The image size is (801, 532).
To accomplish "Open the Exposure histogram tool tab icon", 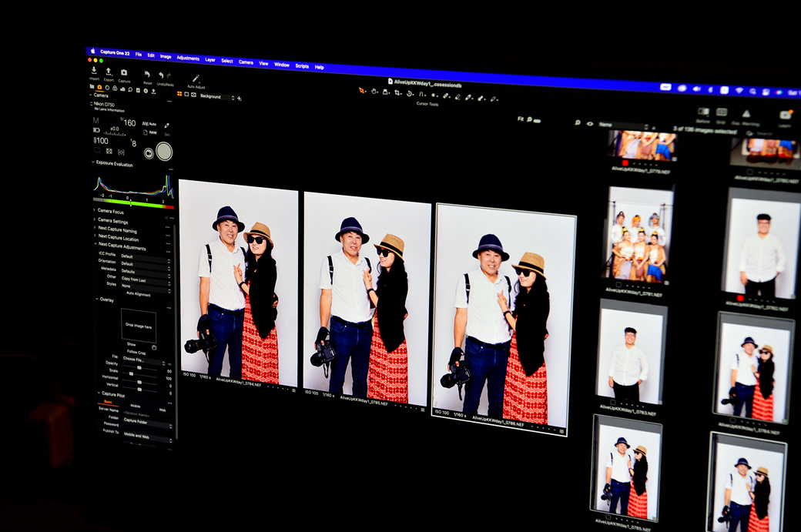I will [x=122, y=89].
